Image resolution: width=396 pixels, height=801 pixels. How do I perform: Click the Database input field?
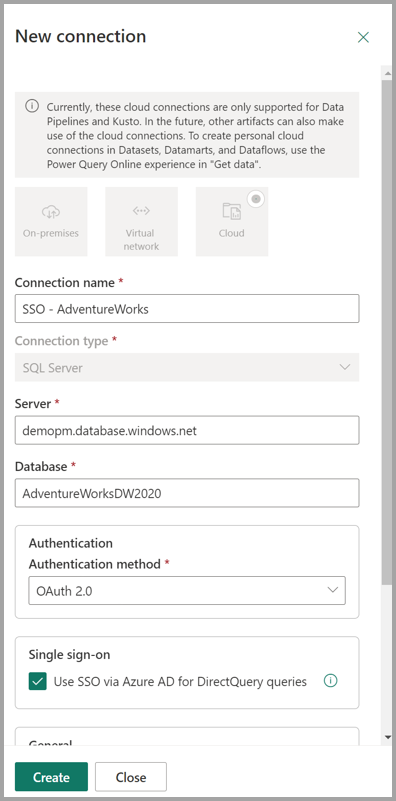pyautogui.click(x=187, y=493)
